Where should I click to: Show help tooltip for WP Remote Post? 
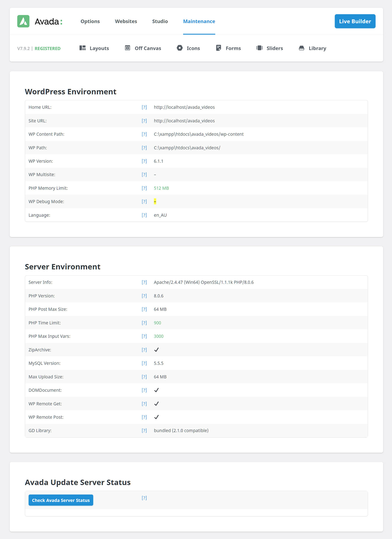click(x=144, y=417)
